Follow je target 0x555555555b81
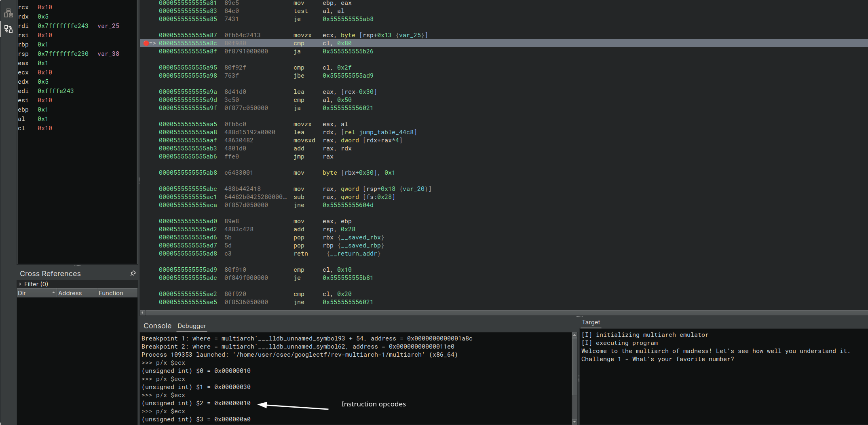The image size is (868, 425). [348, 278]
